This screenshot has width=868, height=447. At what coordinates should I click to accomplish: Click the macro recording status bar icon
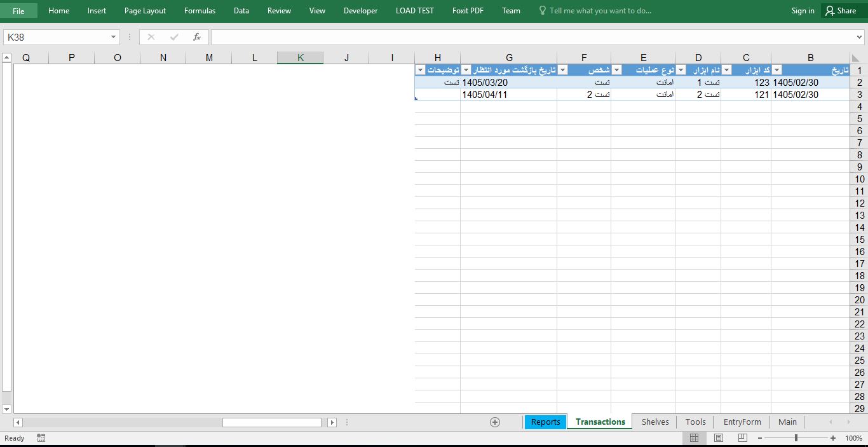click(41, 438)
